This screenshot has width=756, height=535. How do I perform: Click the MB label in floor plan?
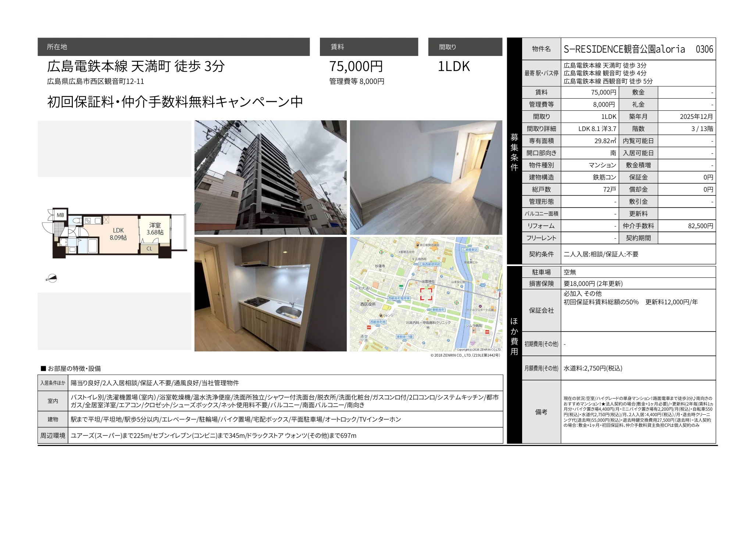coord(60,215)
